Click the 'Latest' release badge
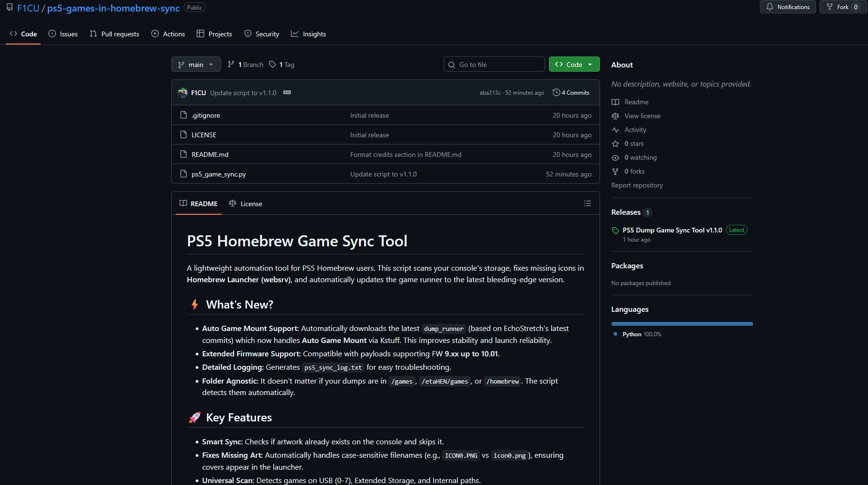868x485 pixels. point(736,230)
